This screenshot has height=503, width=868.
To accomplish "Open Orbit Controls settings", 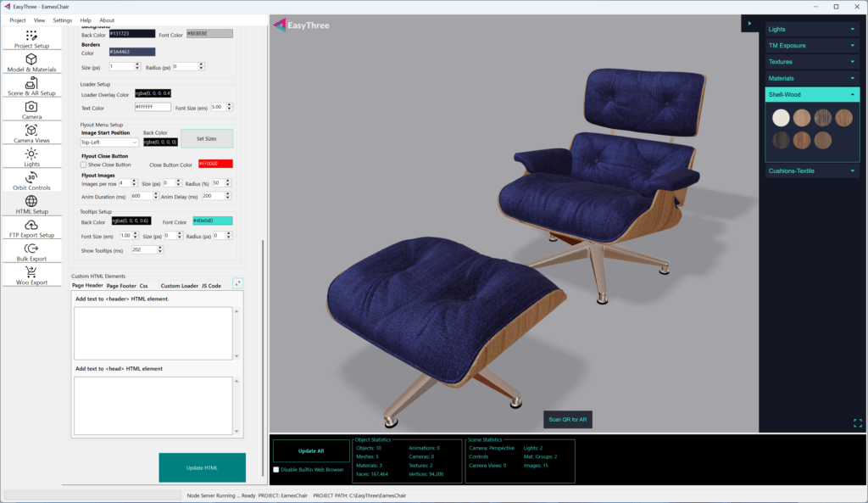I will pyautogui.click(x=31, y=182).
